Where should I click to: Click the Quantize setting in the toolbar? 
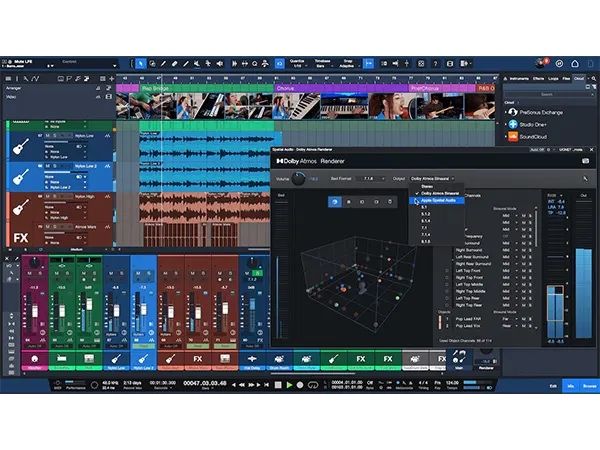tap(297, 64)
